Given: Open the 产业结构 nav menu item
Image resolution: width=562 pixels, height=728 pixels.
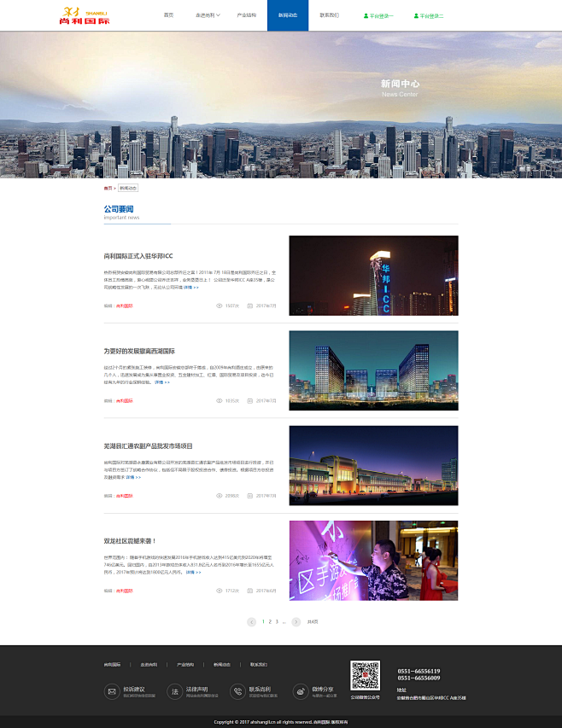Looking at the screenshot, I should (246, 15).
